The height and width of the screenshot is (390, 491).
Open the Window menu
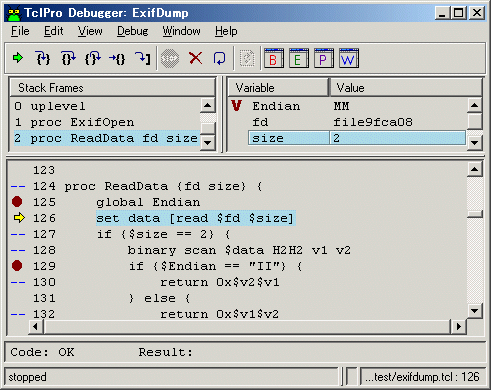click(x=181, y=31)
